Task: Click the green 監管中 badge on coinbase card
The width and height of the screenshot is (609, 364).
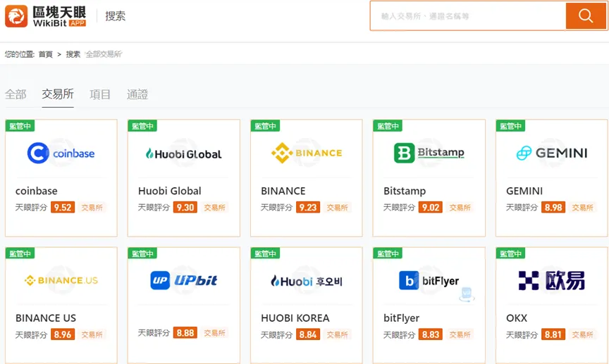Action: (20, 126)
